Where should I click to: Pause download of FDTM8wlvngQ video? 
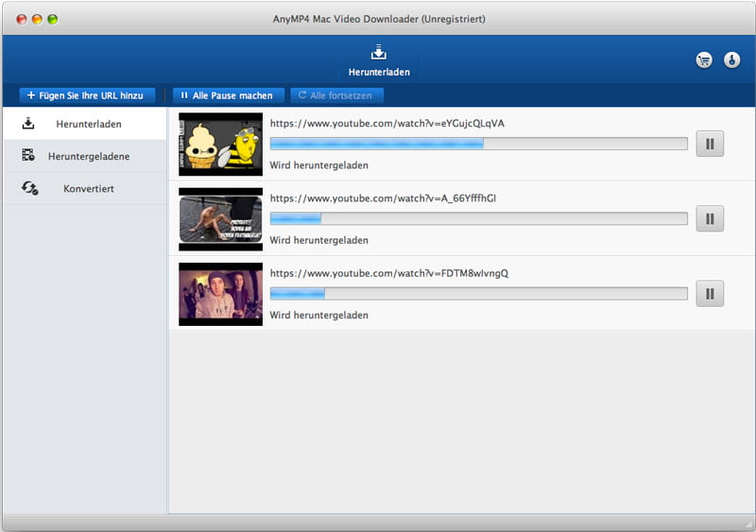click(710, 294)
